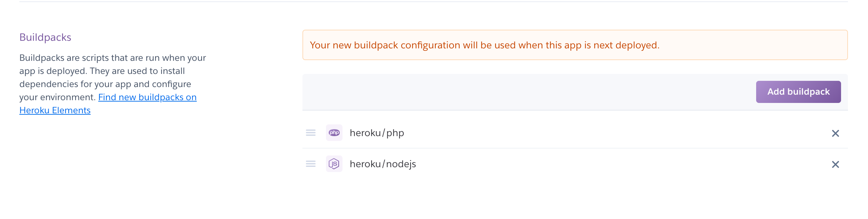Click the drag handle beside heroku/nodejs
Screen dimensions: 868x219
pyautogui.click(x=311, y=164)
